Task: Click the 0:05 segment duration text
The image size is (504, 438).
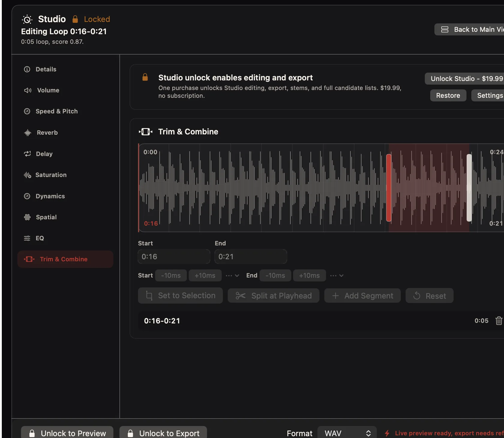Action: click(481, 321)
